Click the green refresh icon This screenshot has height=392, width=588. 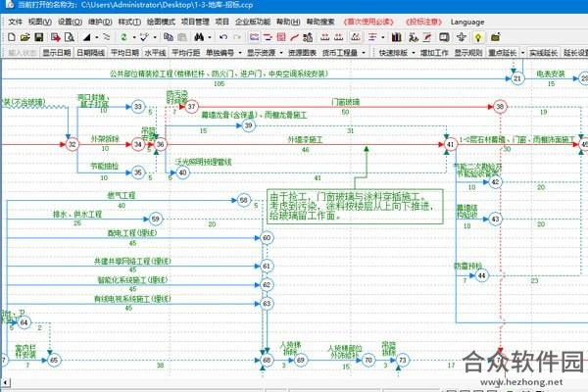[x=123, y=37]
